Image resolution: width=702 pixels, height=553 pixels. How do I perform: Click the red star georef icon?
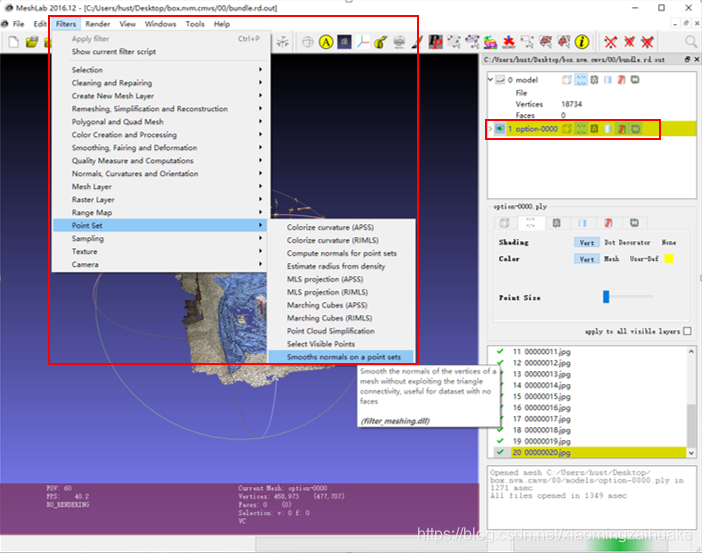[509, 42]
